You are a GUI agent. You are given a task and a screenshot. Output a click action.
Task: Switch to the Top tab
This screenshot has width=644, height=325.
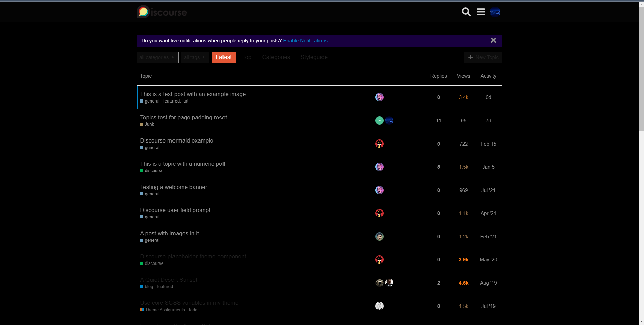click(247, 57)
